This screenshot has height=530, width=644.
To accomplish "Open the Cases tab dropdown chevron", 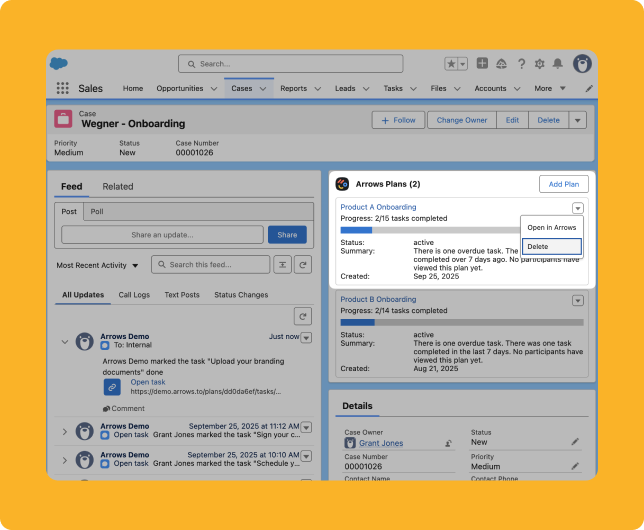I will [263, 89].
